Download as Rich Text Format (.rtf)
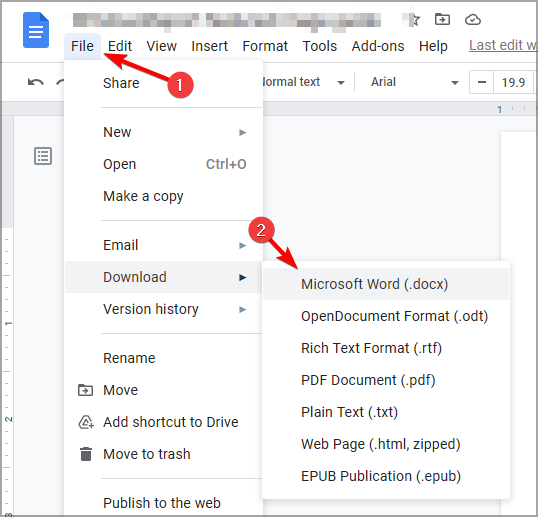 386,348
